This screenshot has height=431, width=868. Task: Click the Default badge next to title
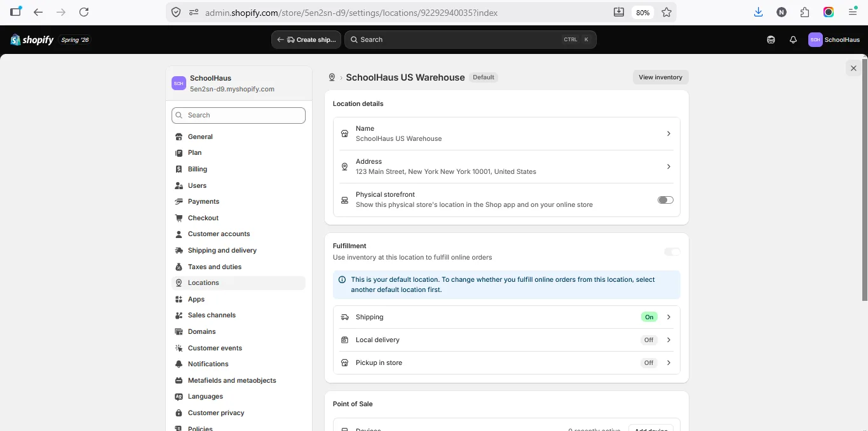click(484, 77)
